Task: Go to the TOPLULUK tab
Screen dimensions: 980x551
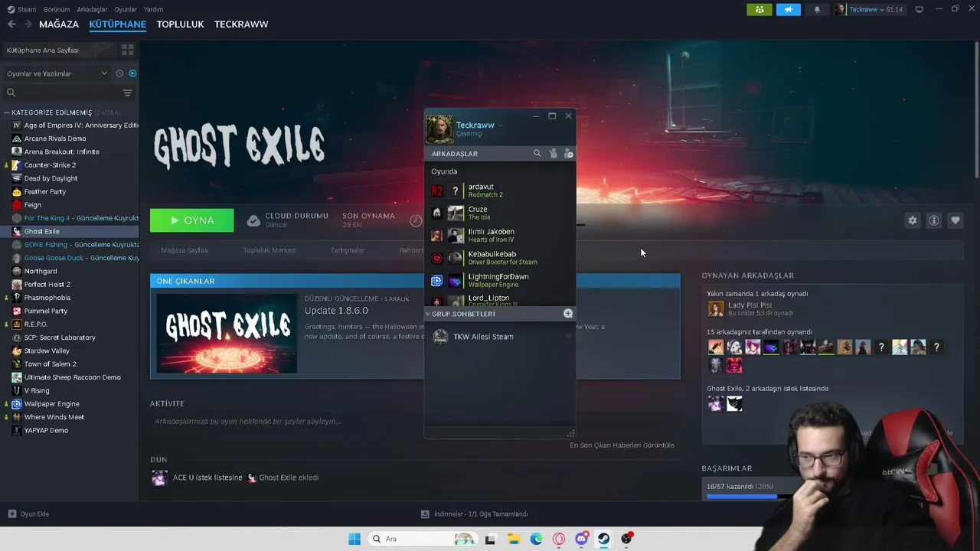Action: 180,24
